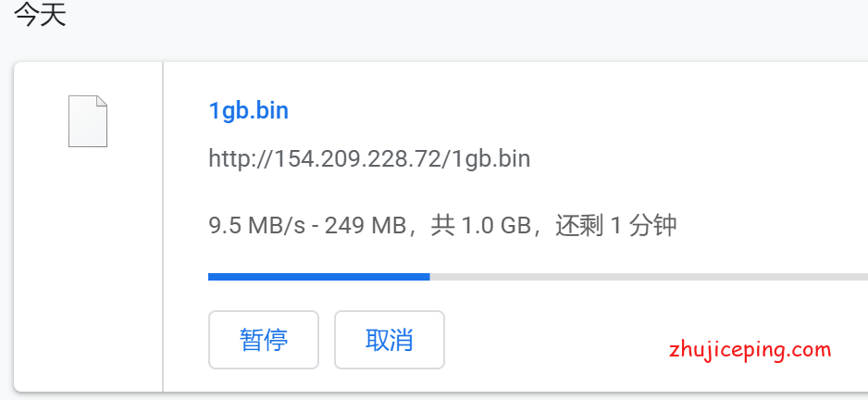Click the 还剩 1 分钟 remaining time text
This screenshot has height=400, width=868.
click(x=616, y=226)
